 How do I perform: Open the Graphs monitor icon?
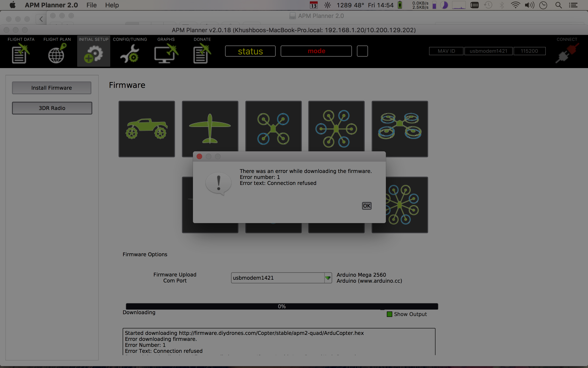coord(166,54)
